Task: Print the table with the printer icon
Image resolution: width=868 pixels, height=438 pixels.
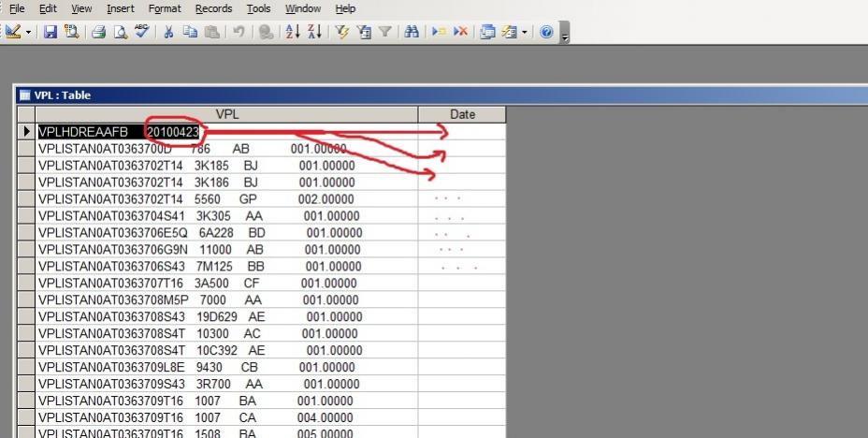Action: [99, 32]
